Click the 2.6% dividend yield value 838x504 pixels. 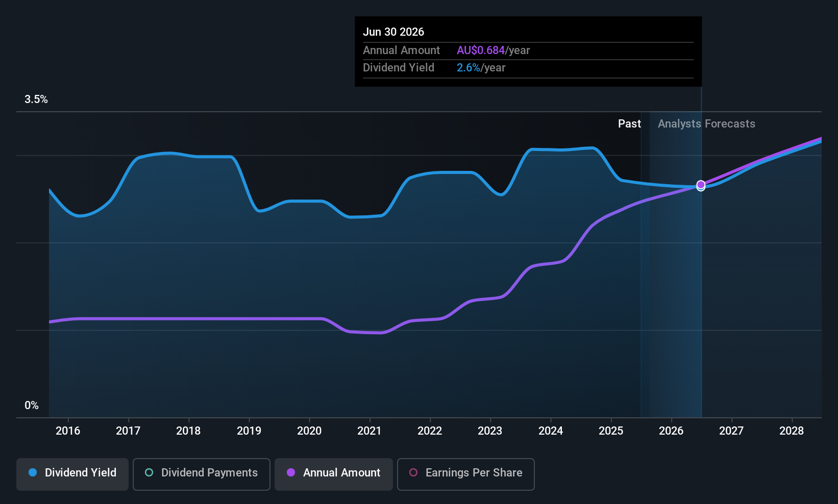pos(468,68)
